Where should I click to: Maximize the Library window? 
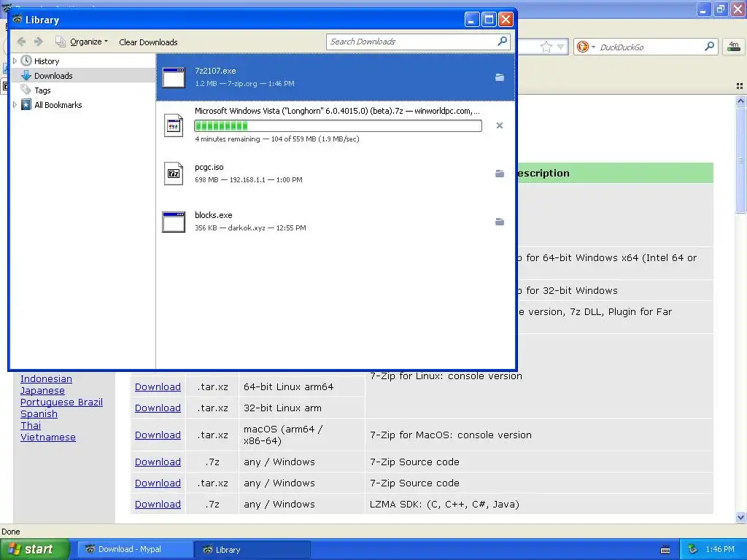point(489,20)
